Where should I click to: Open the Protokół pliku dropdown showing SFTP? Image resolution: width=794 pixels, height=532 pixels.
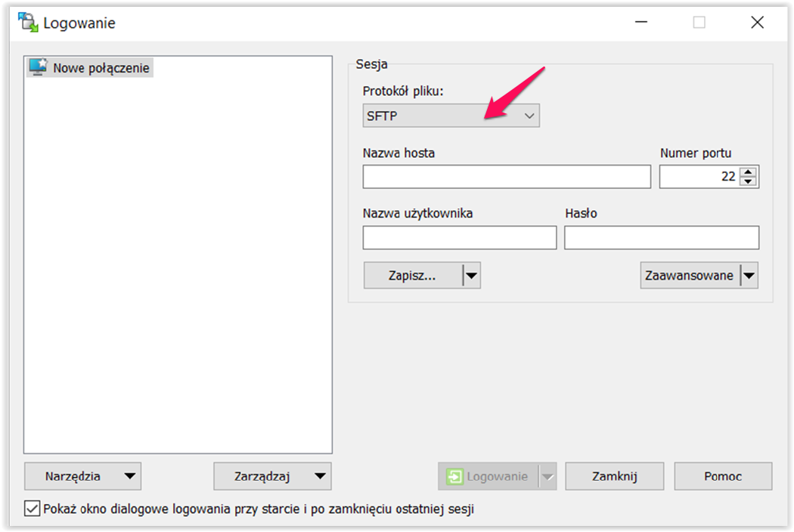[x=528, y=115]
